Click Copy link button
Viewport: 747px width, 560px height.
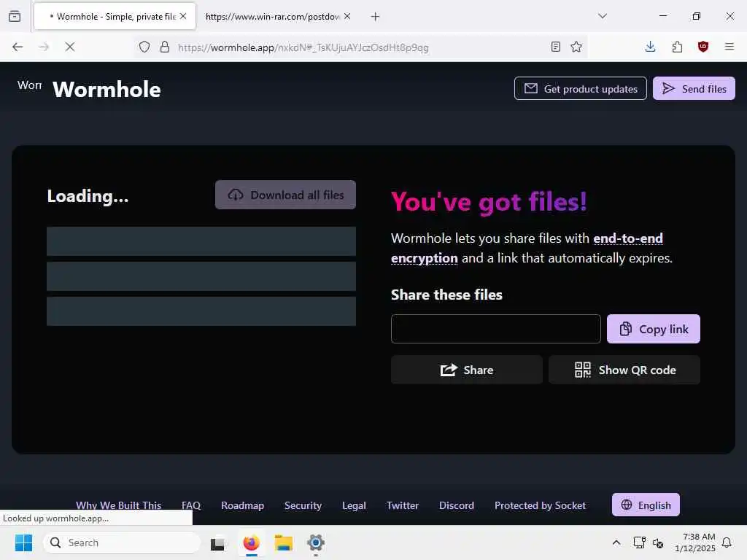click(653, 329)
